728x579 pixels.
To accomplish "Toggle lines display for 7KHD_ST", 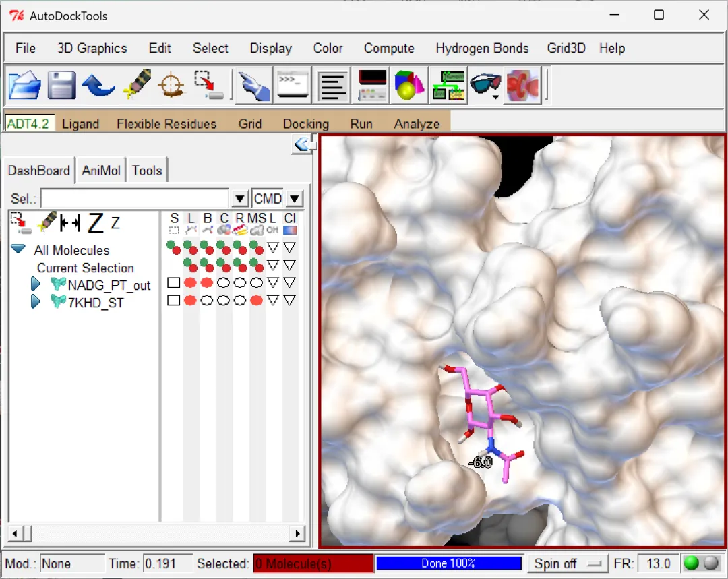I will tap(190, 301).
